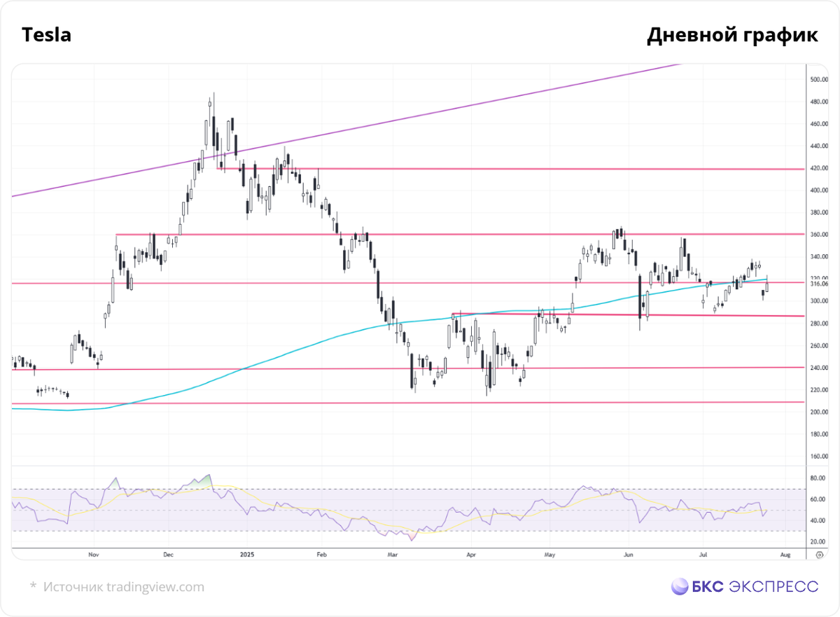840x617 pixels.
Task: Click the Mar time axis label
Action: click(x=393, y=555)
